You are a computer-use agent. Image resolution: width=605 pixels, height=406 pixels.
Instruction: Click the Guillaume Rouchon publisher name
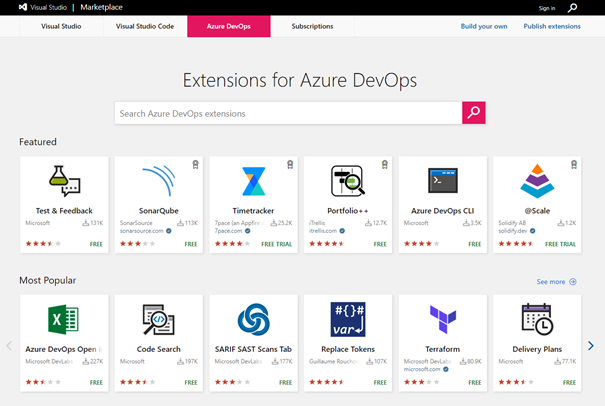[x=334, y=362]
